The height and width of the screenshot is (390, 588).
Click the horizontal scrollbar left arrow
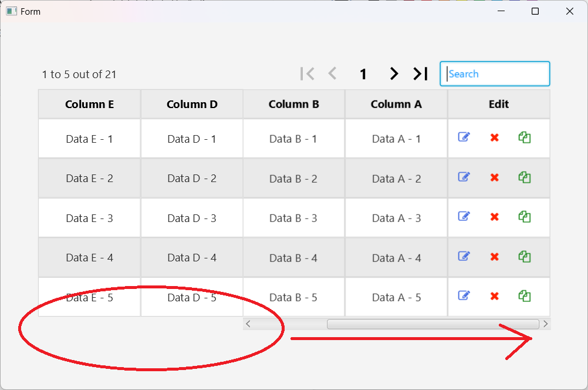(x=248, y=324)
